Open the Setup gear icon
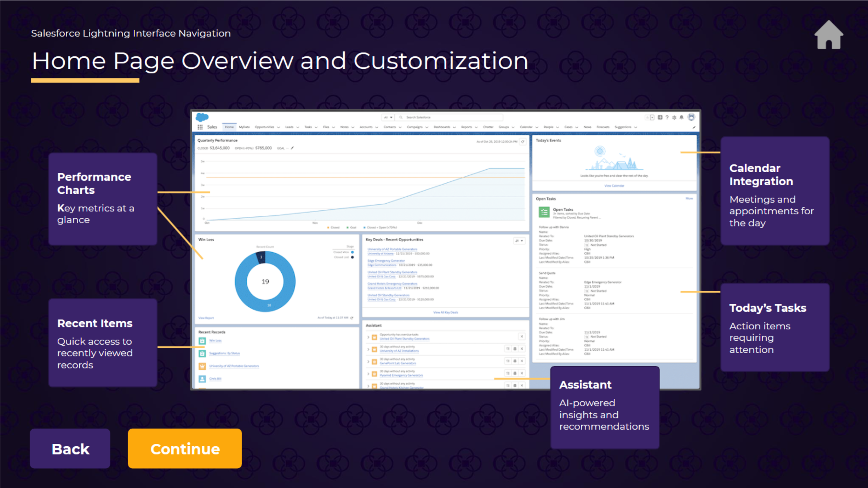The width and height of the screenshot is (868, 488). [x=674, y=117]
